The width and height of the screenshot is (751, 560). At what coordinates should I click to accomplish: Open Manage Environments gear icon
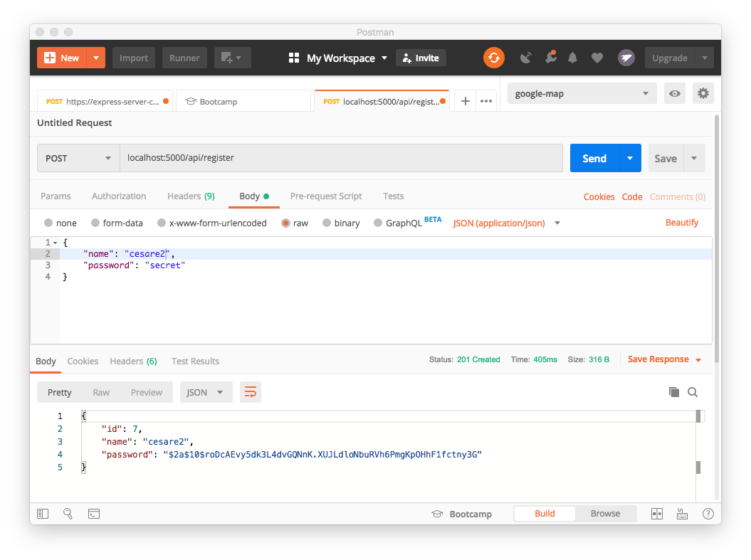tap(703, 93)
